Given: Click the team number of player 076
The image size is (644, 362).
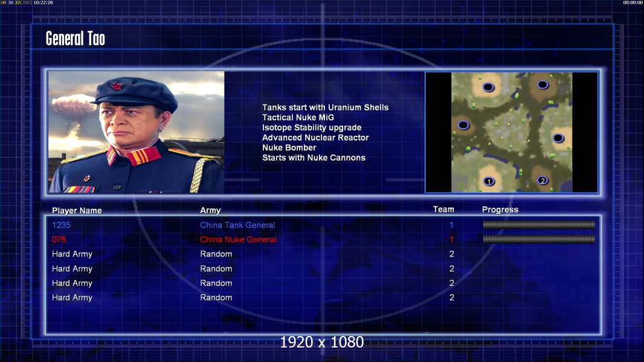Looking at the screenshot, I should 451,240.
